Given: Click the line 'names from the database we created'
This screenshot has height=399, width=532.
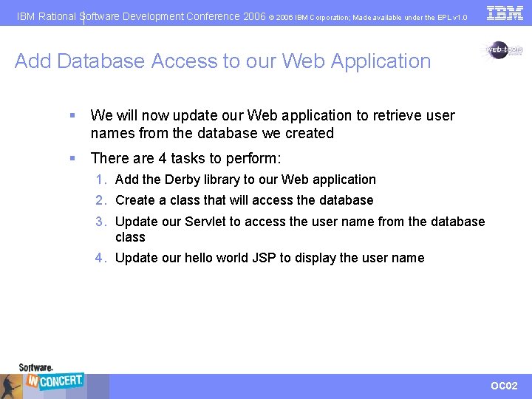Looking at the screenshot, I should pos(212,133).
